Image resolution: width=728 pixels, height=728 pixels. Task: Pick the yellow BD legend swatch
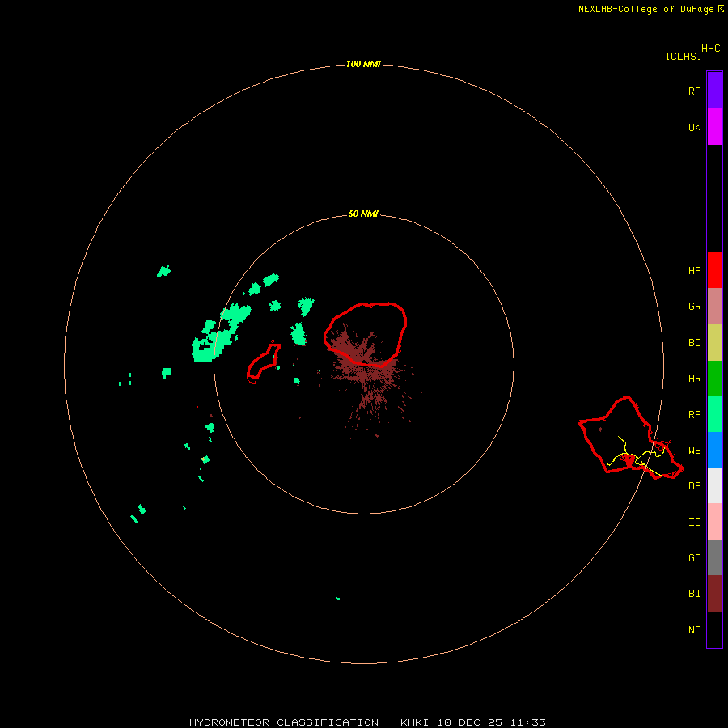[714, 343]
